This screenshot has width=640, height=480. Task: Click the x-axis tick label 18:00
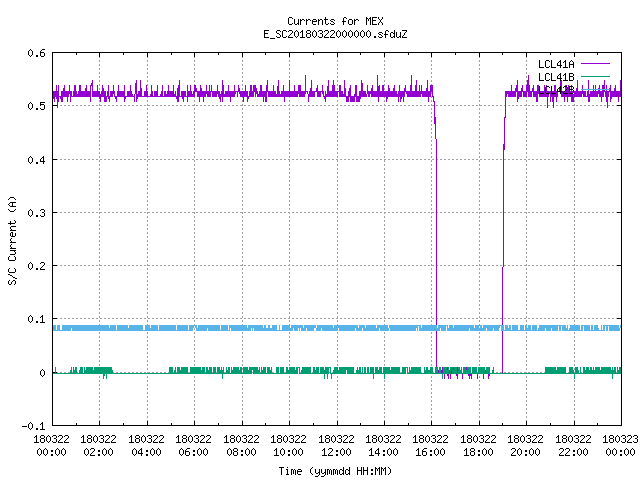pyautogui.click(x=478, y=452)
